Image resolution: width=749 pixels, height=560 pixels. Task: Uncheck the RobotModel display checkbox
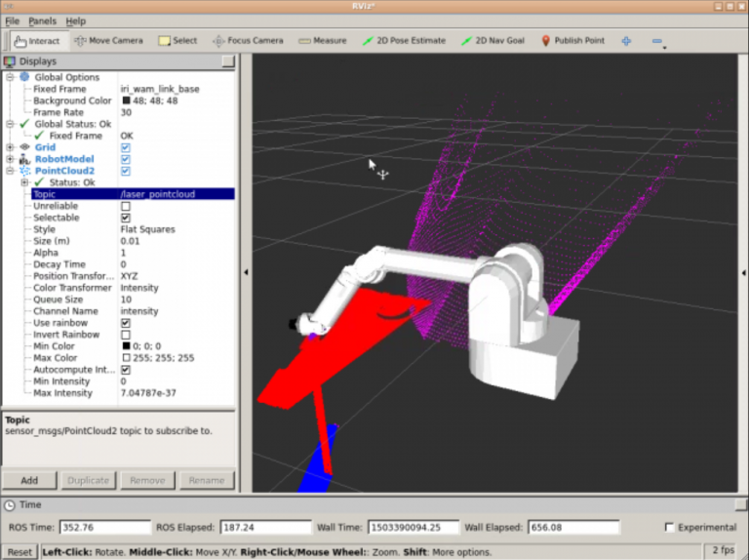(126, 159)
